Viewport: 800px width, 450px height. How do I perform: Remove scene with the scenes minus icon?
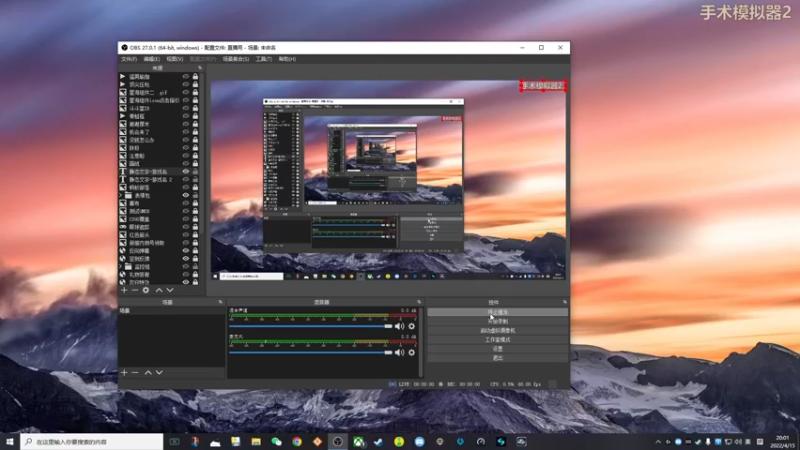pyautogui.click(x=135, y=372)
